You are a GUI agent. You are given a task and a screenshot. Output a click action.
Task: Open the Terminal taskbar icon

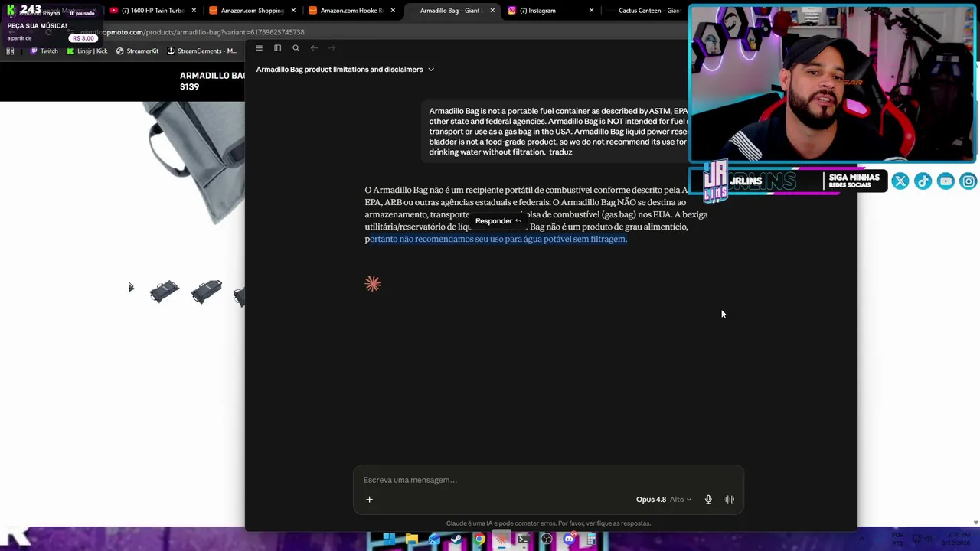pyautogui.click(x=524, y=540)
